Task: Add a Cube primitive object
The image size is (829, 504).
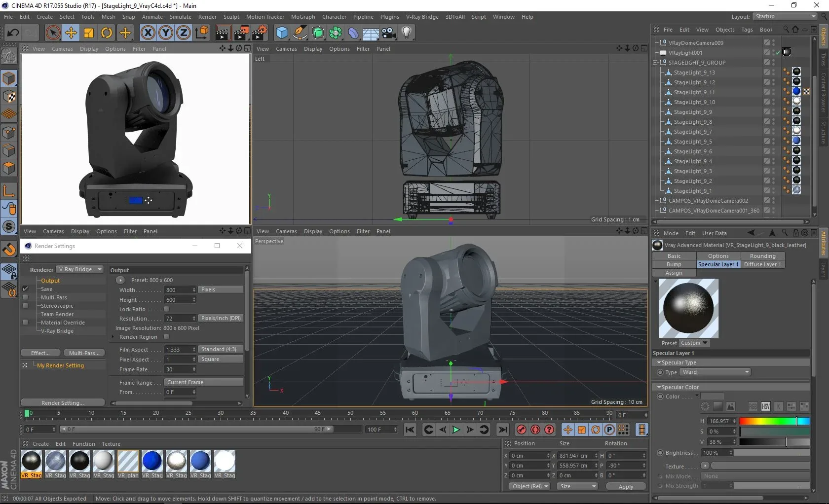Action: (x=282, y=33)
